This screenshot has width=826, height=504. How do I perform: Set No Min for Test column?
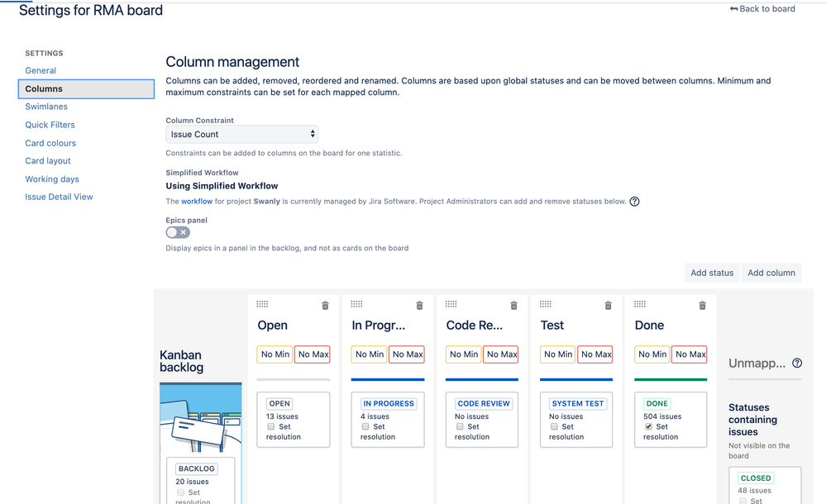click(558, 354)
